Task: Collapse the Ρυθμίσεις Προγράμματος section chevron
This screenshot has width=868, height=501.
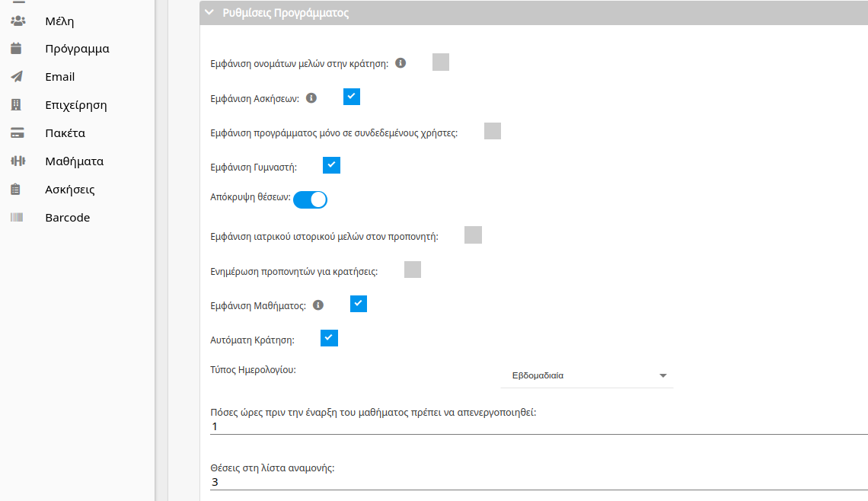Action: pos(209,12)
